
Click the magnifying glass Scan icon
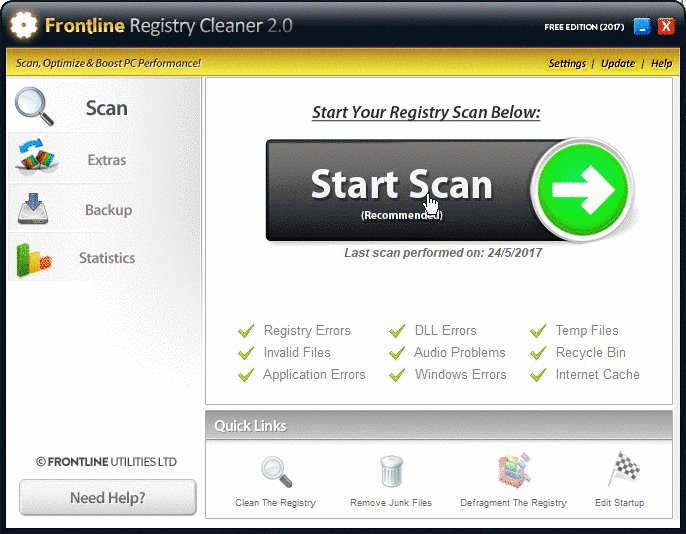[x=34, y=106]
